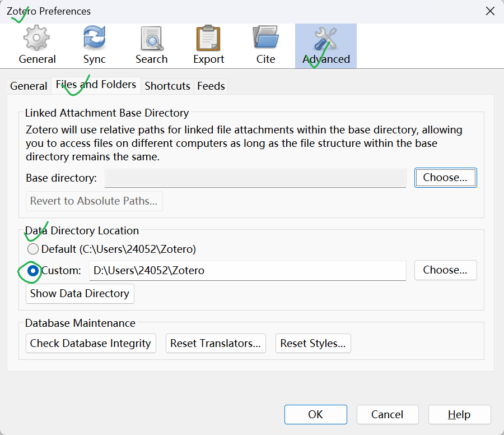Click the Reset Styles... button

(313, 344)
